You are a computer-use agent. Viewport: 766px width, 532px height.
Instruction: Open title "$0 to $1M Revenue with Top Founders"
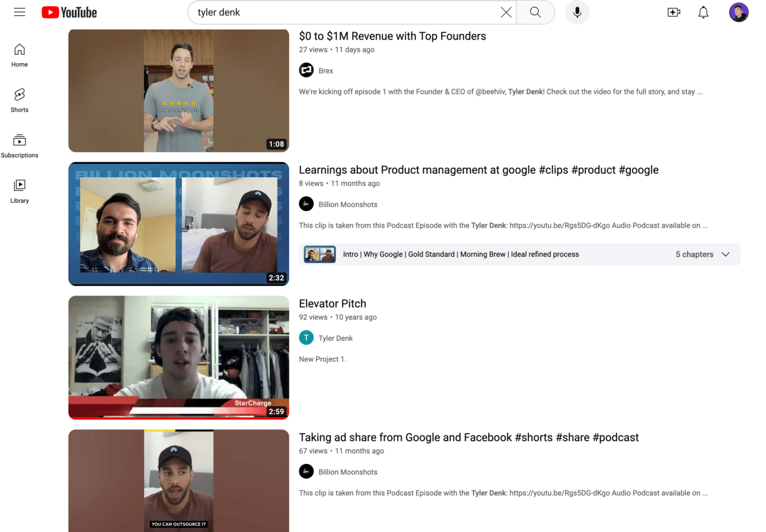[392, 36]
